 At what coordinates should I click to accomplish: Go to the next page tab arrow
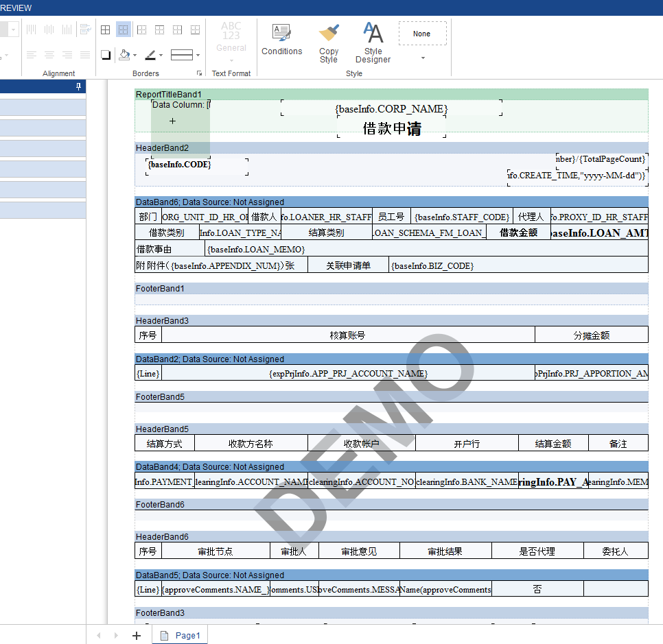116,636
